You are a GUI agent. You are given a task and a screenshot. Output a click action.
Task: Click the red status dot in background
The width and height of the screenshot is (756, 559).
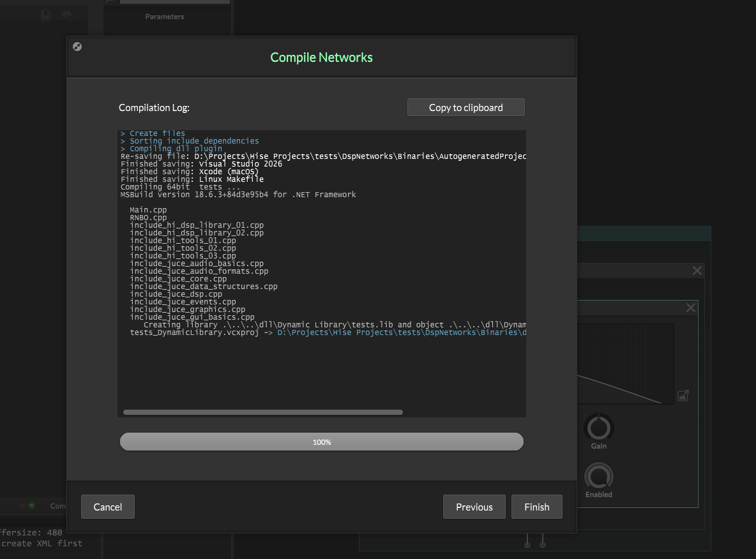click(22, 505)
